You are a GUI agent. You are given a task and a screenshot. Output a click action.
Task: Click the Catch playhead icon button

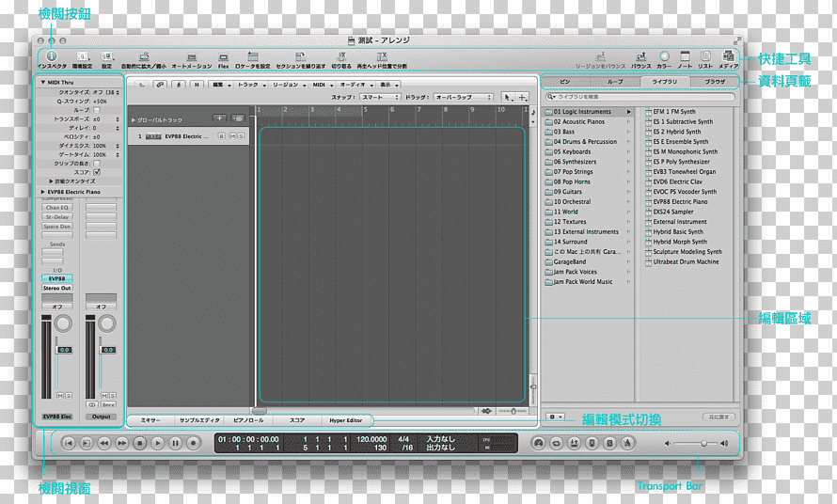click(x=179, y=85)
